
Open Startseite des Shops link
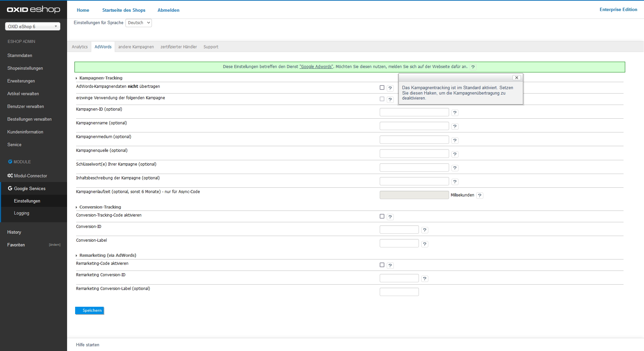124,10
